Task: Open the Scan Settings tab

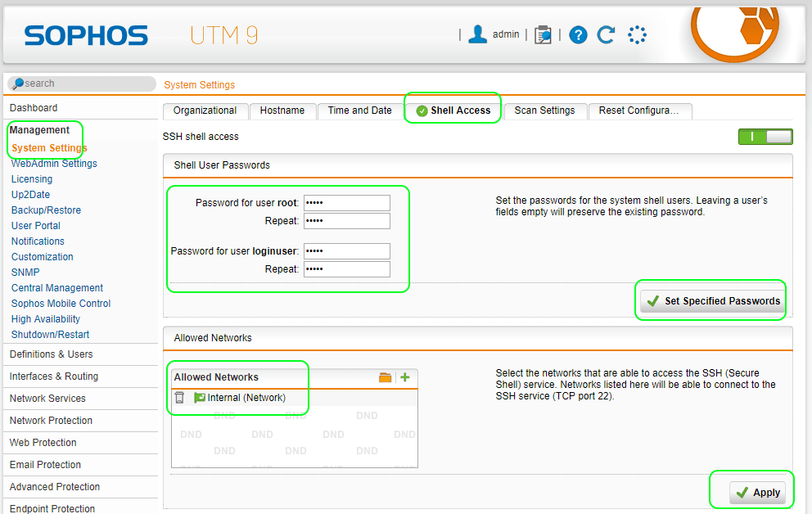Action: [545, 110]
